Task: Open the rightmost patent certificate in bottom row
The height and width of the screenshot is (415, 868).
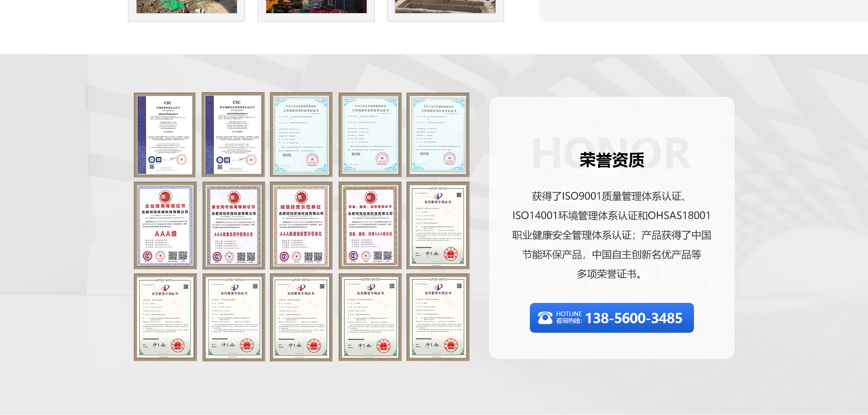Action: [438, 317]
